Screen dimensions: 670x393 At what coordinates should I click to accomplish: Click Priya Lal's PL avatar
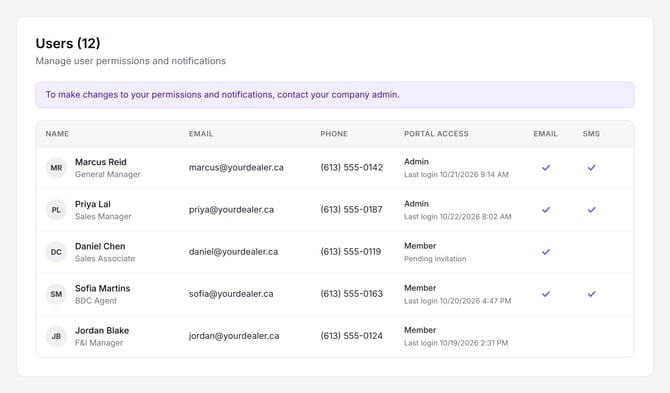(x=56, y=210)
